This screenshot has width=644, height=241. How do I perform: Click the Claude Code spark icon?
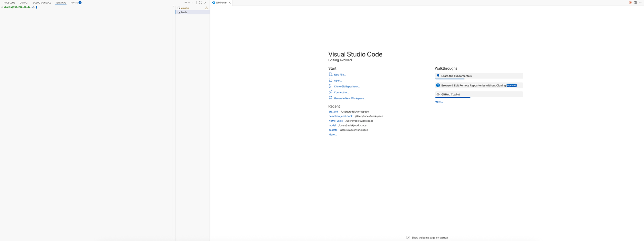(x=630, y=3)
